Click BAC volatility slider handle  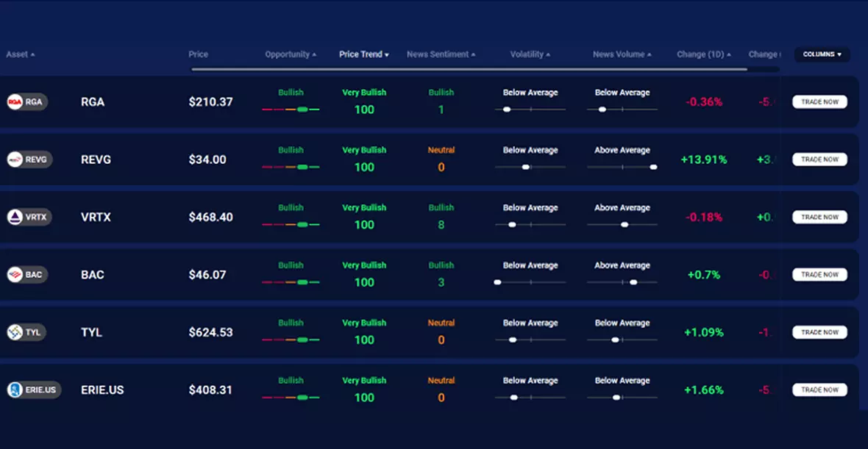pos(498,282)
